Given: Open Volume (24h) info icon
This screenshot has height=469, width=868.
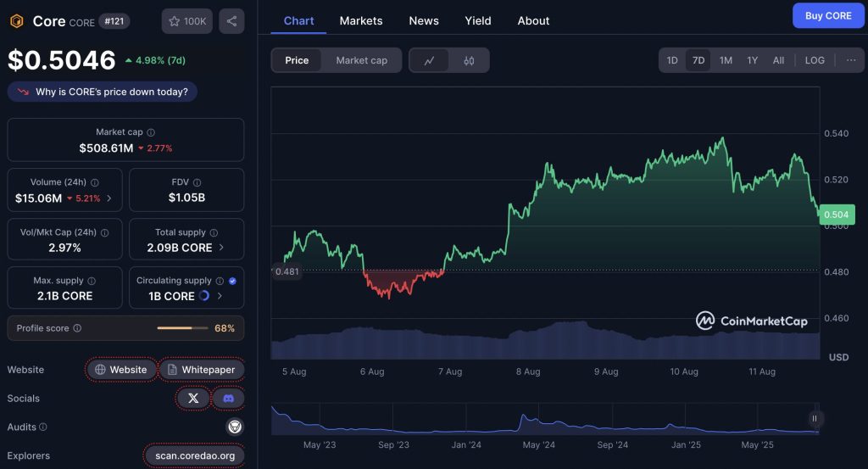Looking at the screenshot, I should 95,182.
